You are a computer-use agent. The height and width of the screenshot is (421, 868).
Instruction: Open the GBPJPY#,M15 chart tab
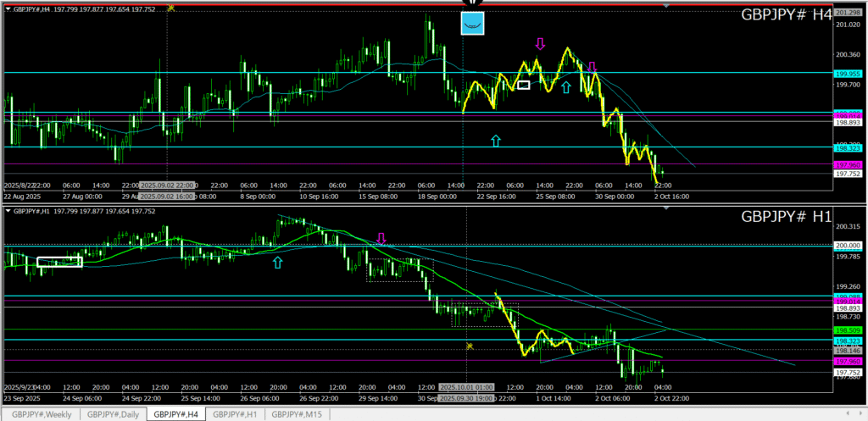(293, 414)
